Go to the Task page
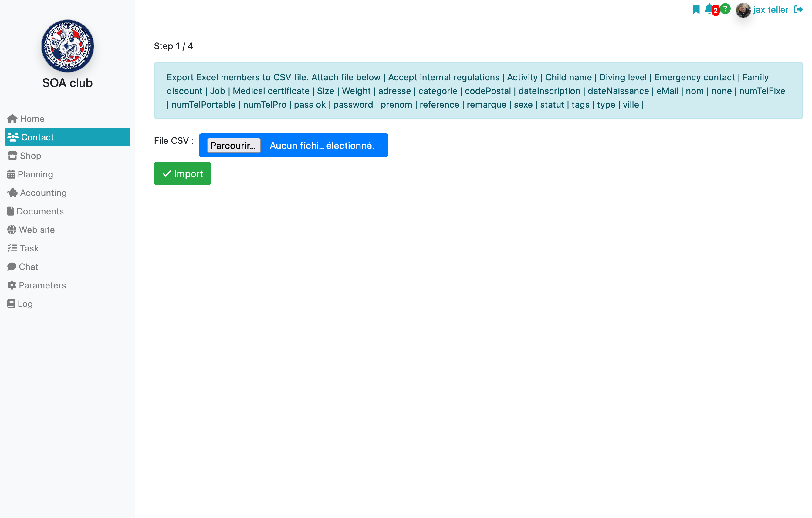This screenshot has height=518, width=812. coord(67,248)
